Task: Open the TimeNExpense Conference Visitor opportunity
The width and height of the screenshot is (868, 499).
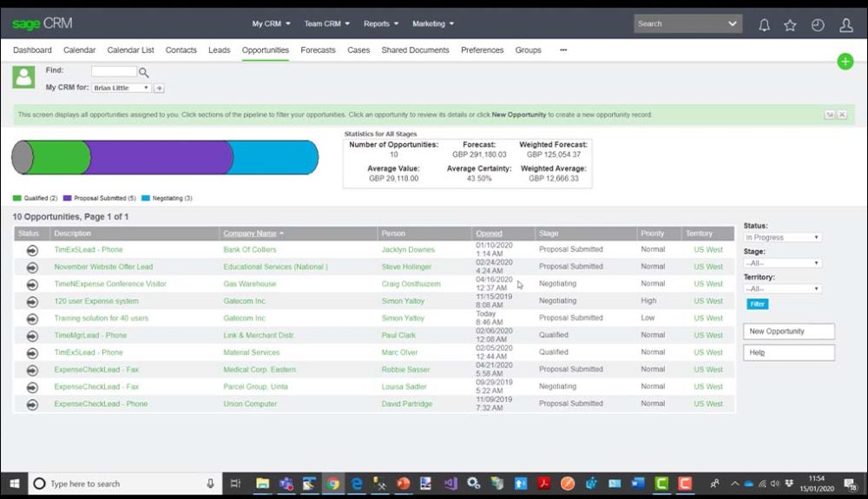Action: point(110,284)
